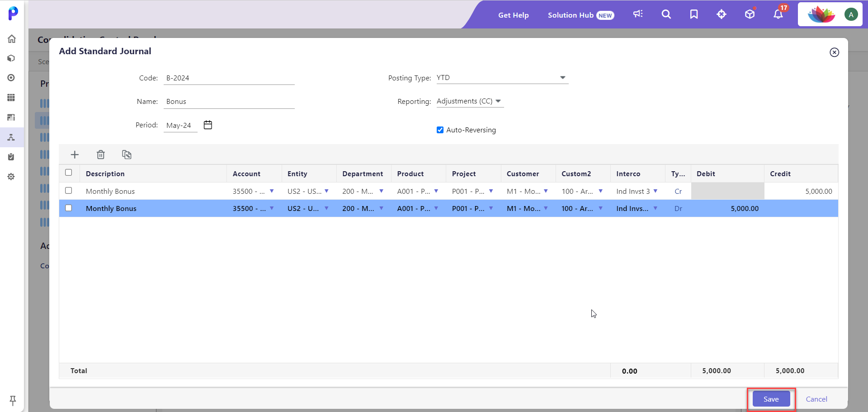Open Interco dropdown in the Cr row
Screen dimensions: 868x412
click(655, 191)
